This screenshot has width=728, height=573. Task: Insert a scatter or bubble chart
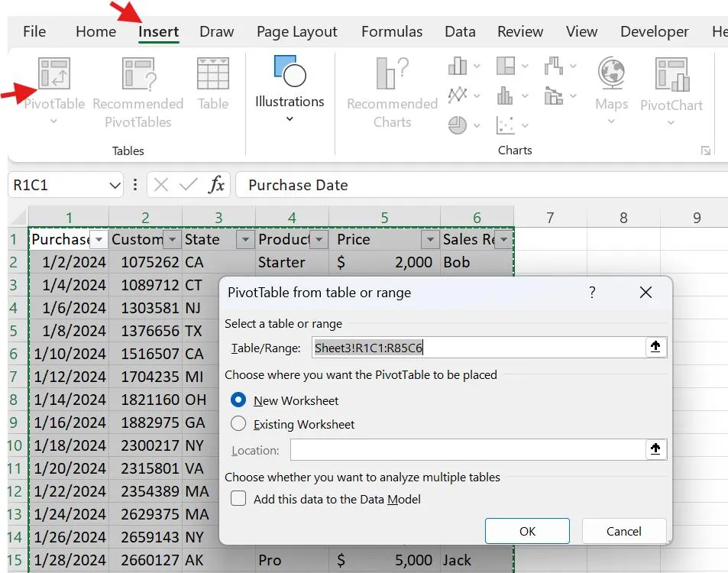[x=505, y=125]
